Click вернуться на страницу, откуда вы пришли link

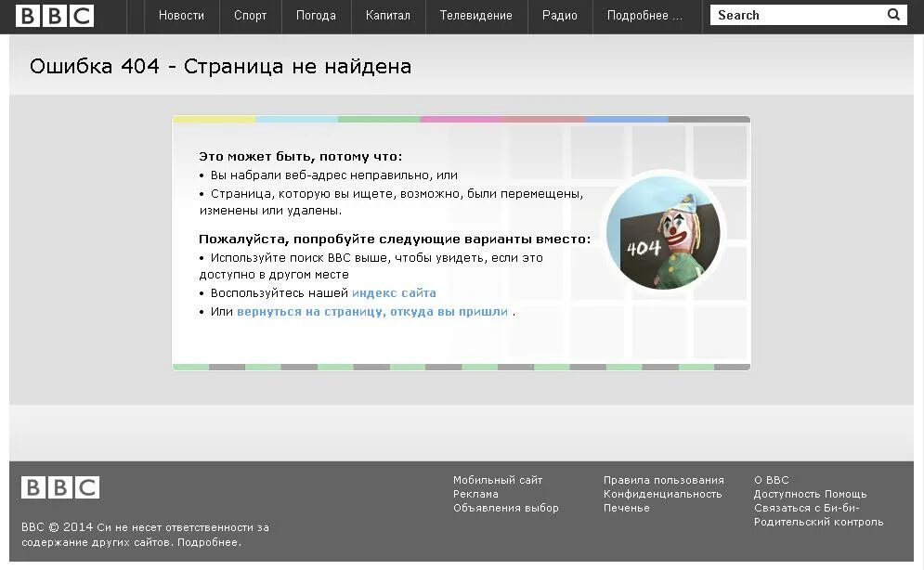point(372,312)
